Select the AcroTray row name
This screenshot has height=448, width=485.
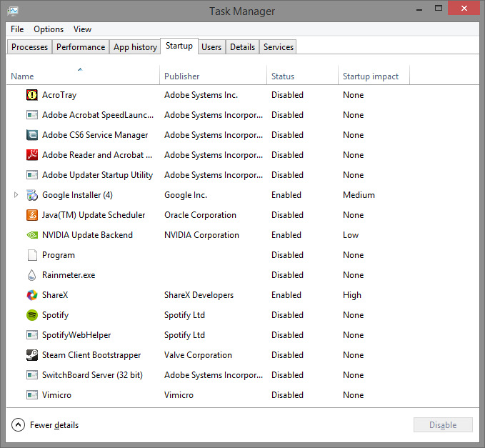click(x=59, y=95)
